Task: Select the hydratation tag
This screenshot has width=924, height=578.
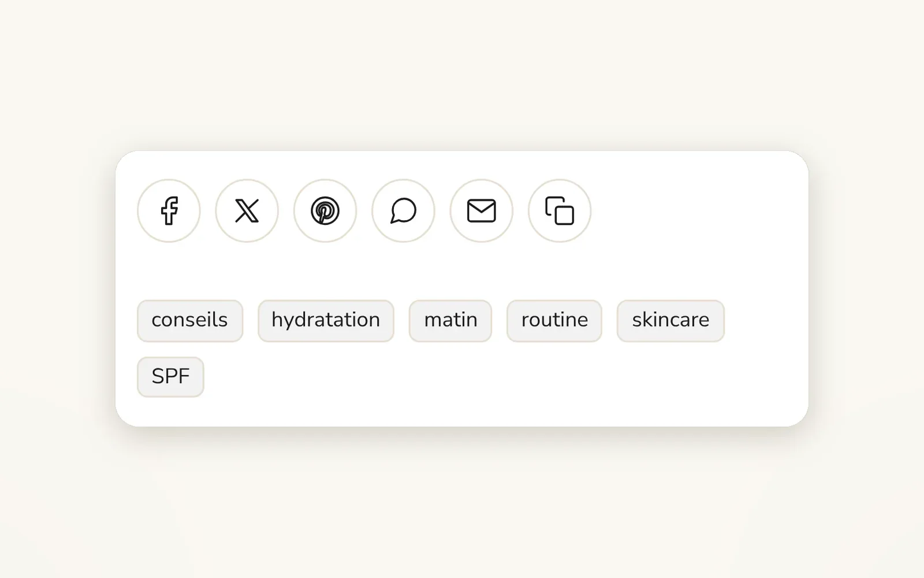Action: [x=326, y=321]
